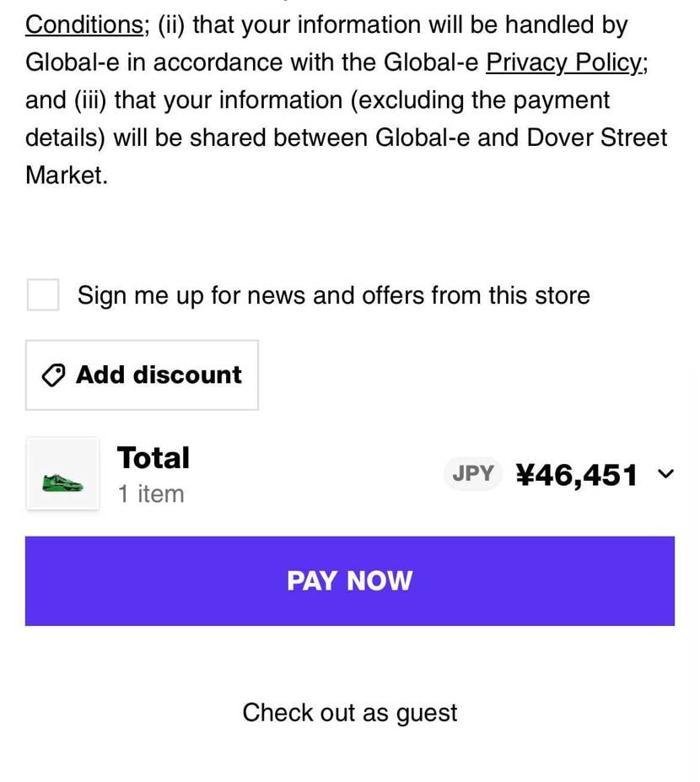The height and width of the screenshot is (782, 700).
Task: Click the "1 item" count text
Action: tap(150, 493)
